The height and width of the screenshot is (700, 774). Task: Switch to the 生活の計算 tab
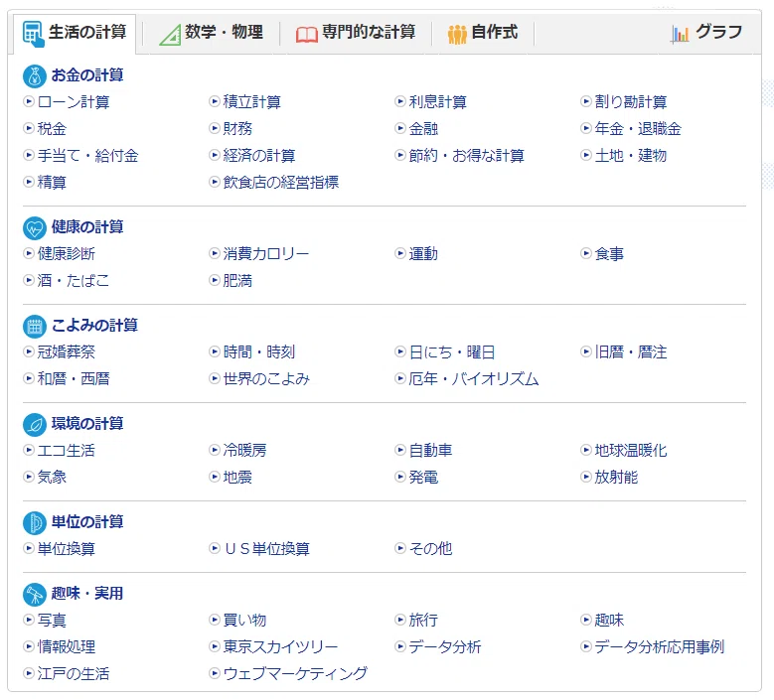click(x=75, y=34)
